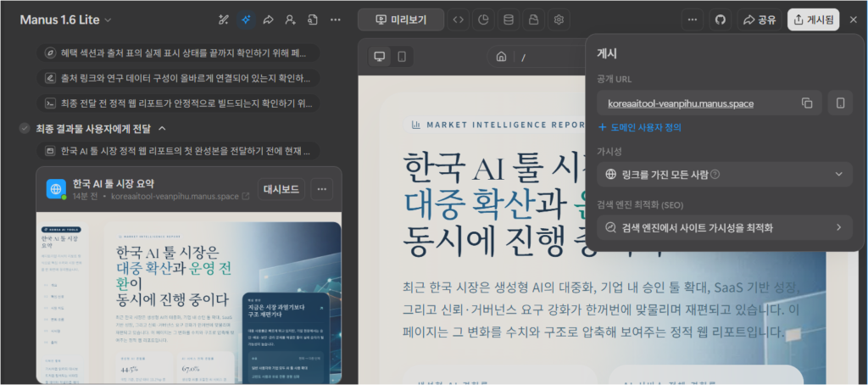Click the 게시됨 published button

[813, 20]
